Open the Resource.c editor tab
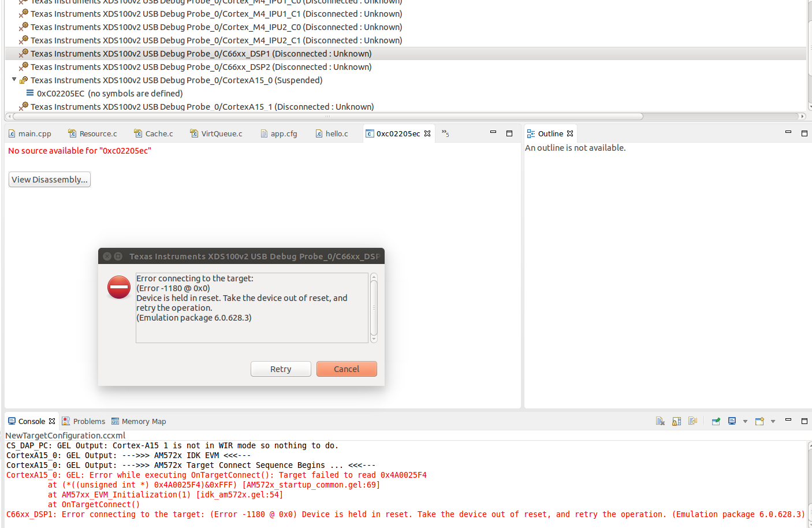 tap(92, 133)
